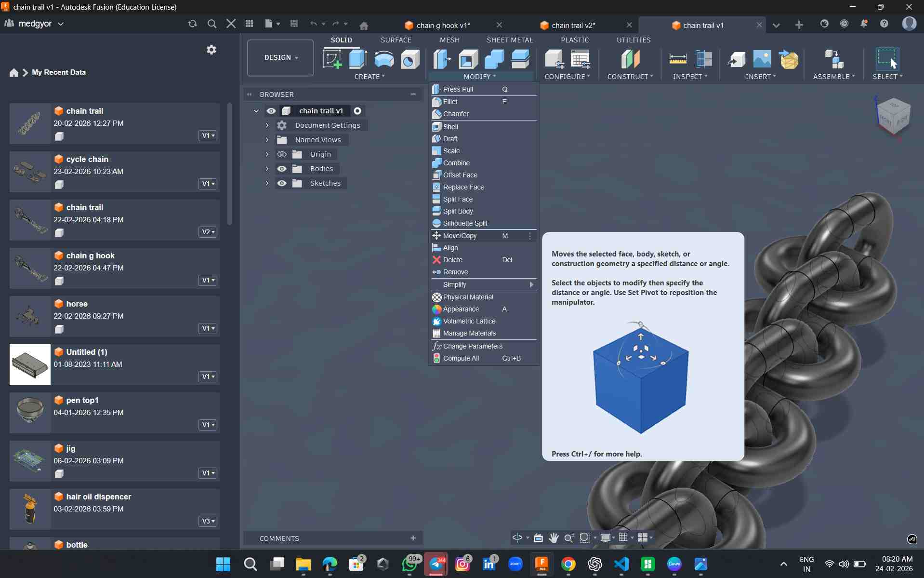The height and width of the screenshot is (578, 924).
Task: Click the Windows Start button
Action: pos(223,564)
